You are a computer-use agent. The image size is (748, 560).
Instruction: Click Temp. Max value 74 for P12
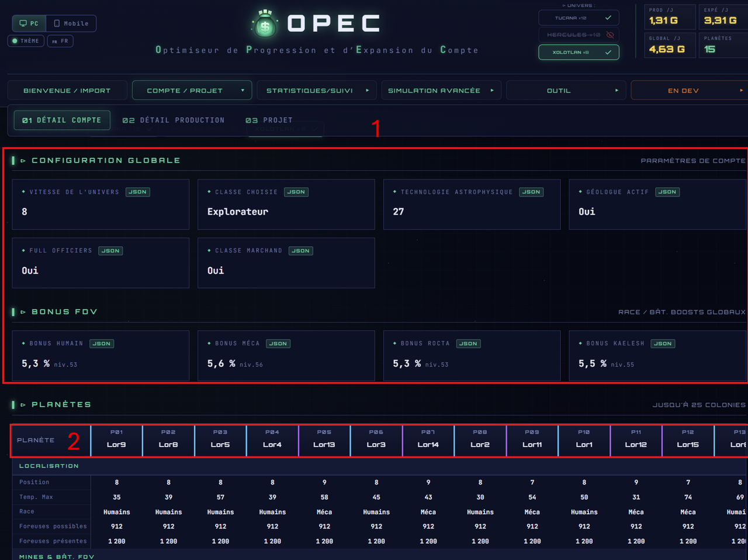[x=688, y=497]
